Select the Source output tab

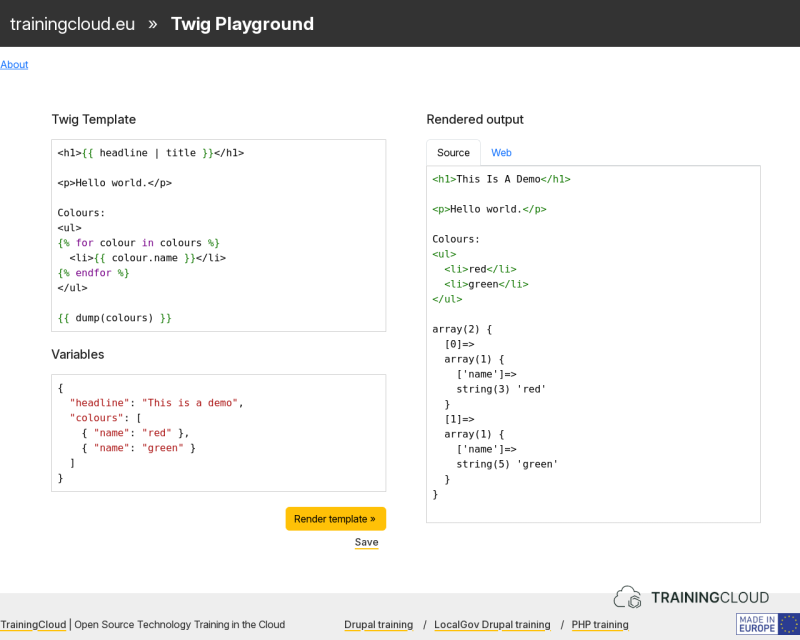coord(453,153)
